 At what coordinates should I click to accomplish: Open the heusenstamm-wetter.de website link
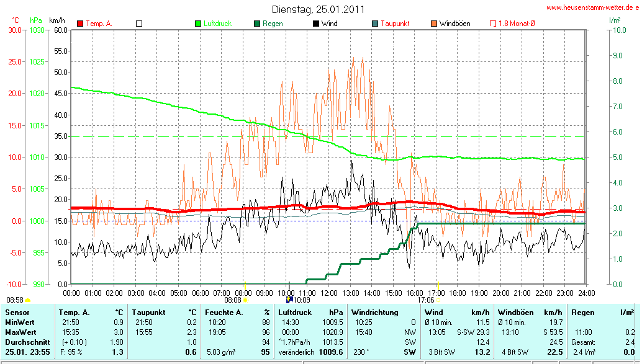tap(592, 7)
